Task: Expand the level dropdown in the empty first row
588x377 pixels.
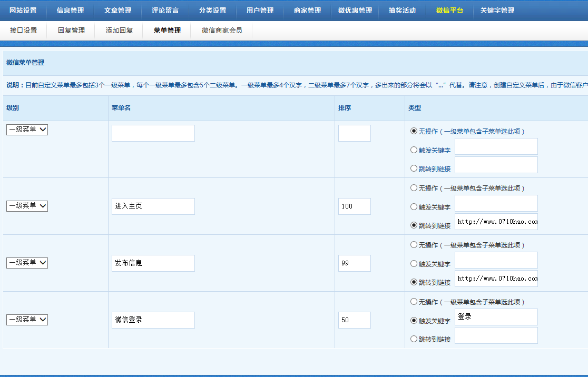Action: pyautogui.click(x=27, y=130)
